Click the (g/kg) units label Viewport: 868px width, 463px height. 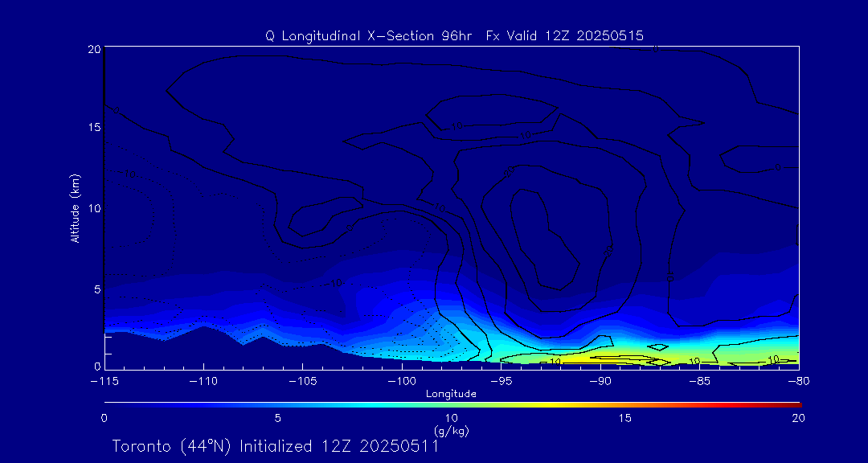coord(451,431)
